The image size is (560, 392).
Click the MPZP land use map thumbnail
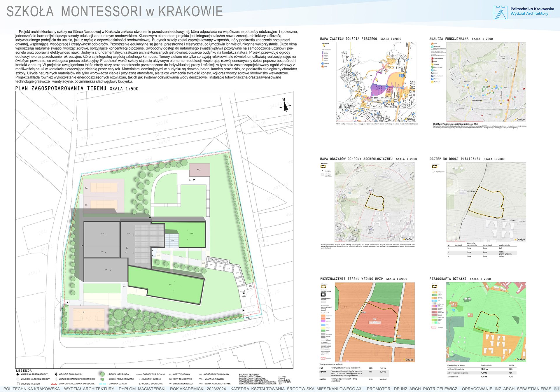(374, 322)
